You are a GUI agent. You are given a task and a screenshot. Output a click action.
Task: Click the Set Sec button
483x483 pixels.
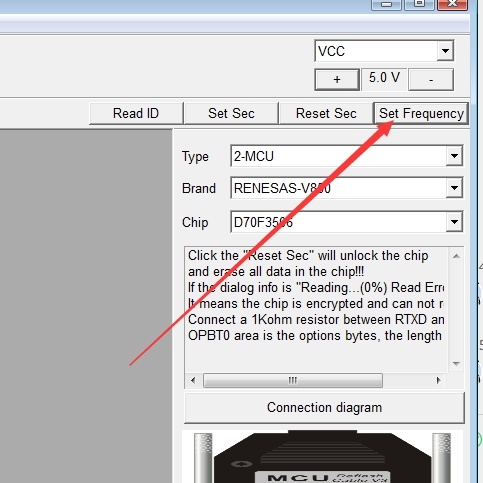pos(231,113)
